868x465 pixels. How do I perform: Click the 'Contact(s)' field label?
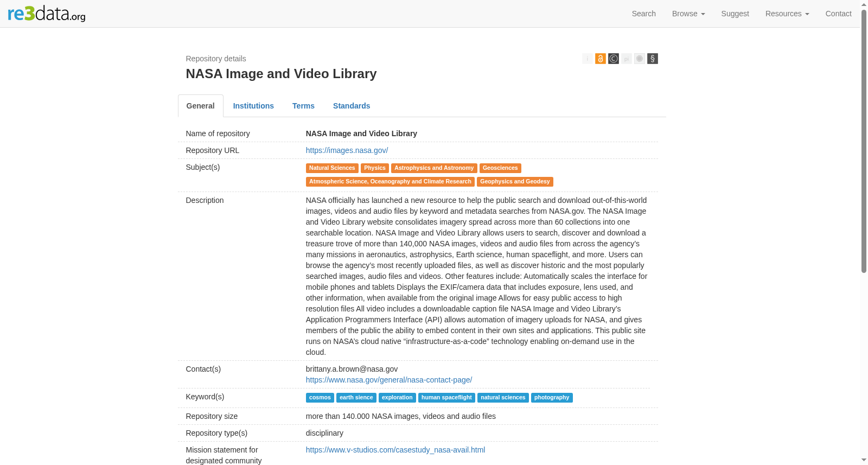[203, 369]
